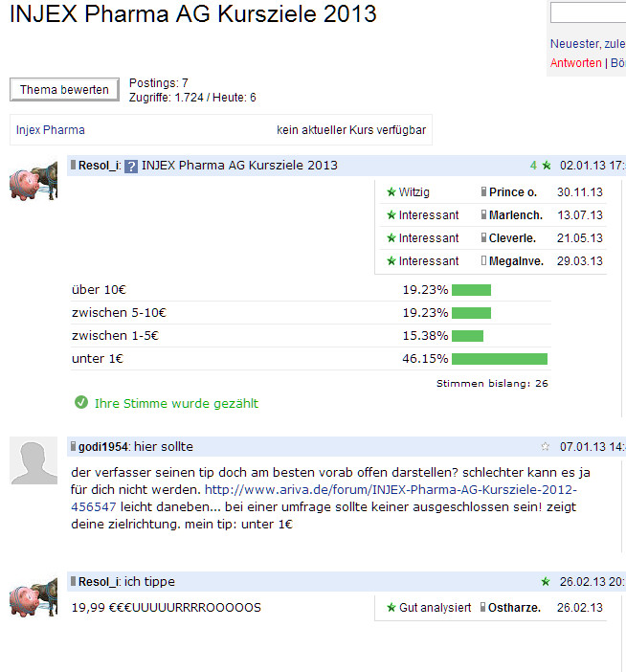626x672 pixels.
Task: Open godi1954 default avatar
Action: [x=34, y=460]
